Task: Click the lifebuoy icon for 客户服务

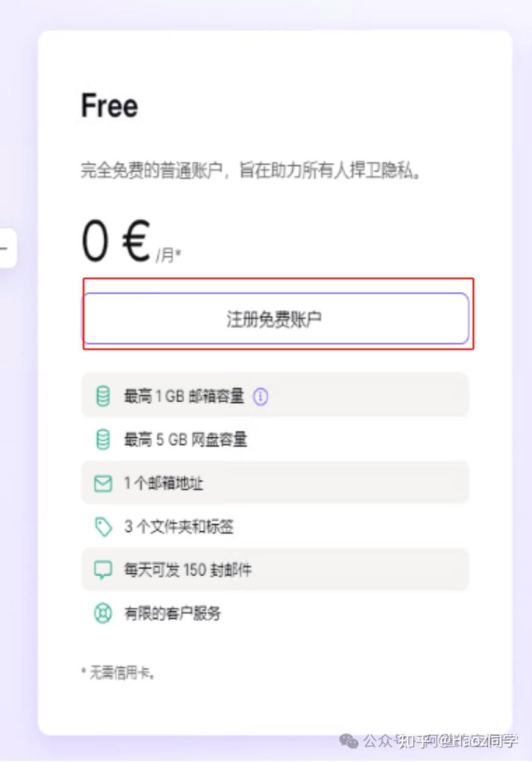Action: point(103,614)
